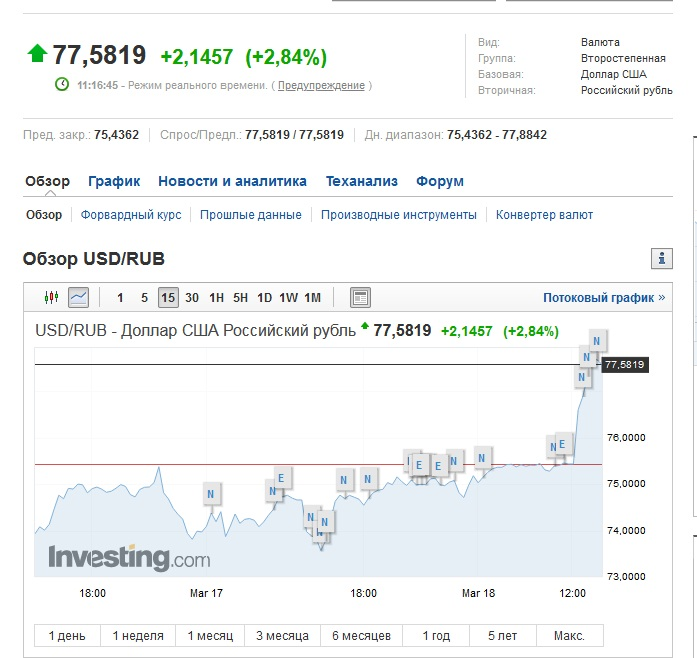Open the Прошлые данные sub-tab
Image resolution: width=697 pixels, height=658 pixels.
coord(250,215)
